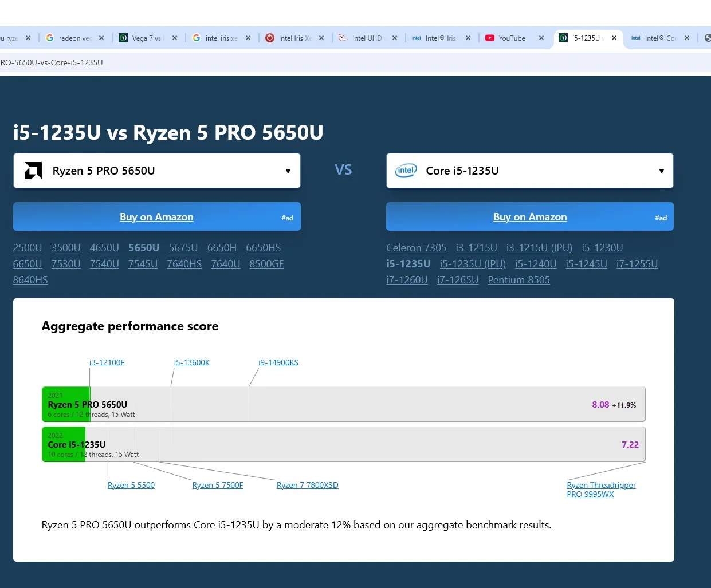711x588 pixels.
Task: Click the AMD logo in the left selector
Action: (x=33, y=171)
